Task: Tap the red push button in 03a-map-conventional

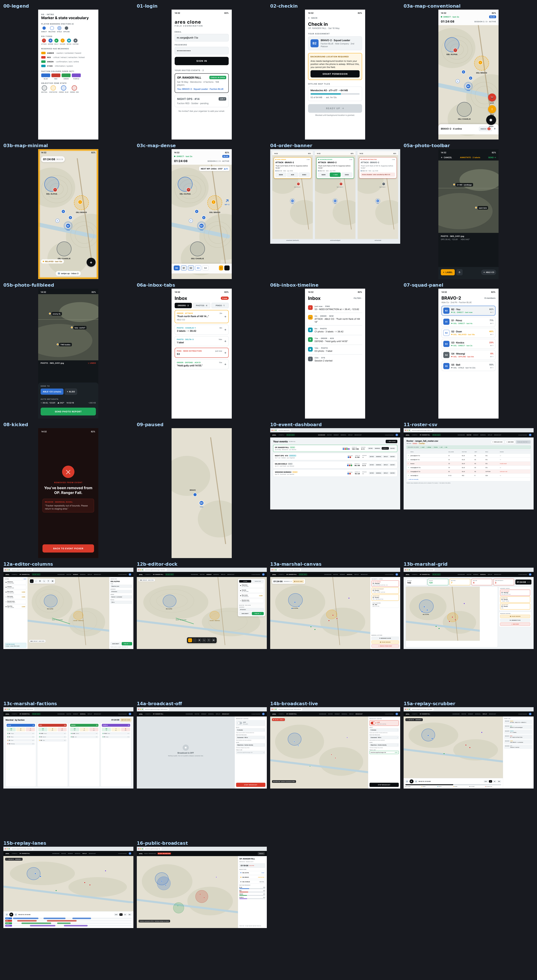Action: tap(492, 97)
